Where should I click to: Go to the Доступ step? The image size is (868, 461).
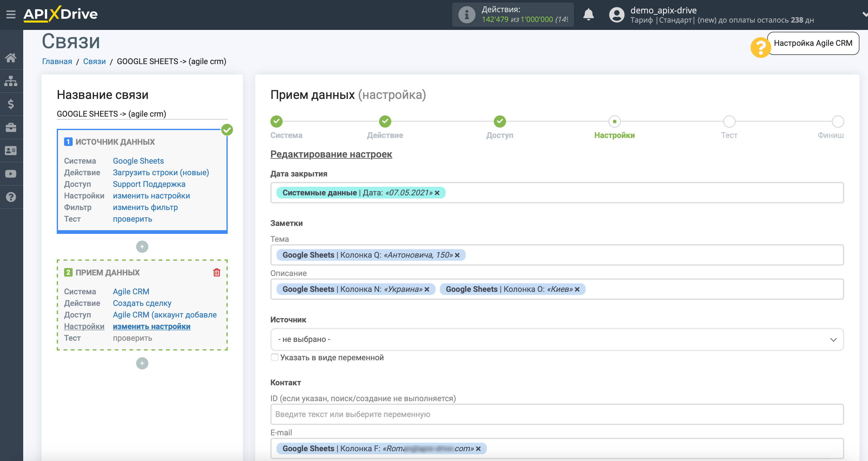point(500,121)
